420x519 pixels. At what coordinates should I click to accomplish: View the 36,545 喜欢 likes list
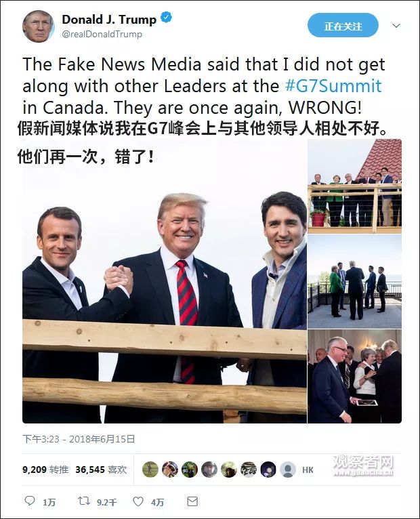click(x=101, y=470)
